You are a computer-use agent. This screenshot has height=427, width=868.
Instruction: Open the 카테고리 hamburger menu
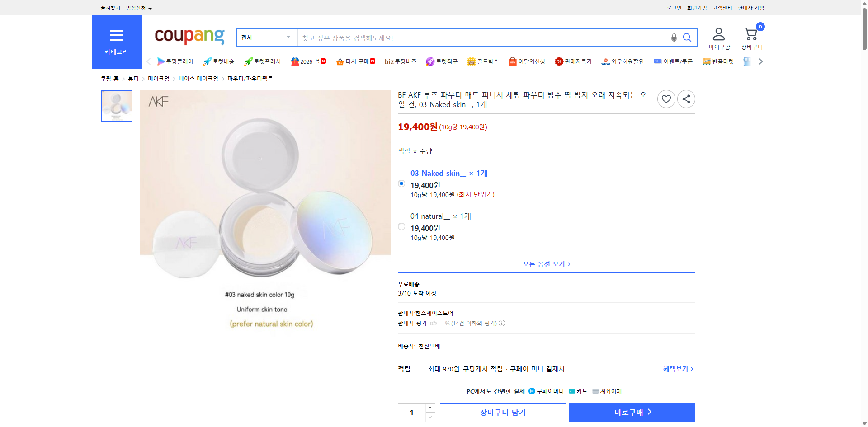tap(116, 42)
